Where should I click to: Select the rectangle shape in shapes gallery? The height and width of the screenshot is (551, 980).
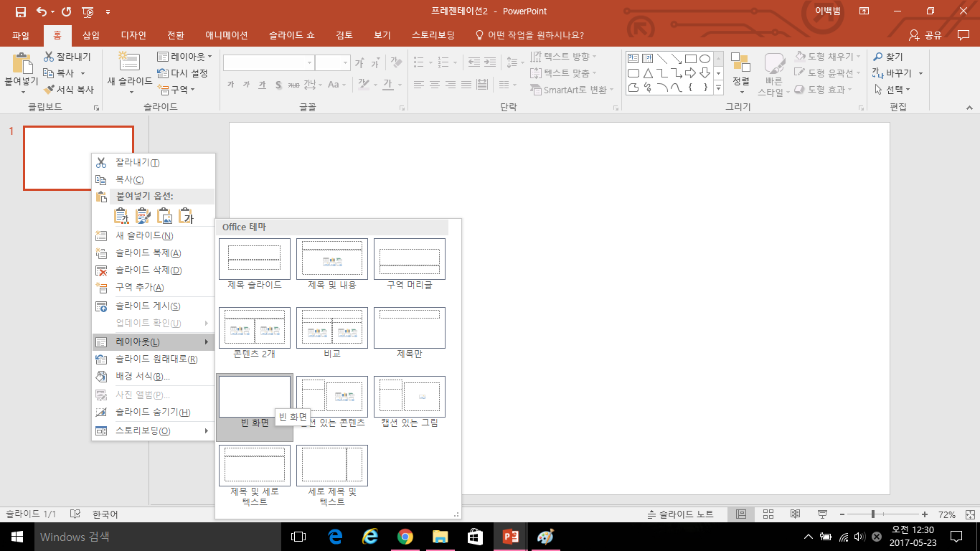coord(690,59)
